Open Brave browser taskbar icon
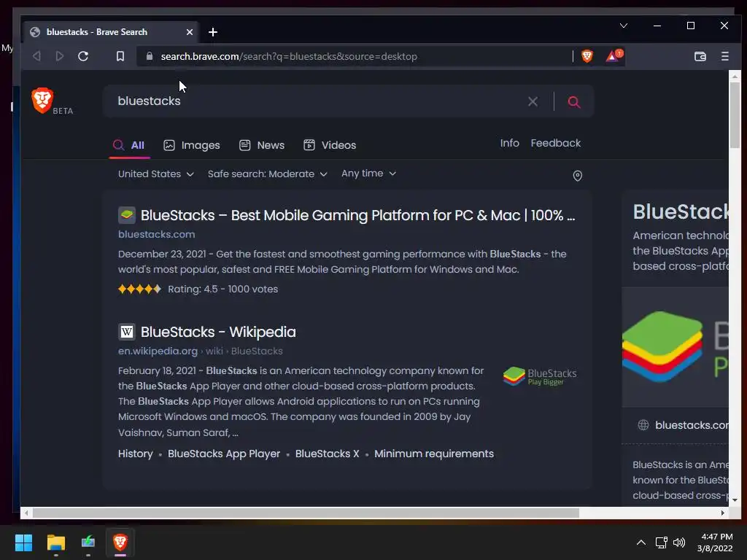This screenshot has height=560, width=747. pyautogui.click(x=120, y=542)
